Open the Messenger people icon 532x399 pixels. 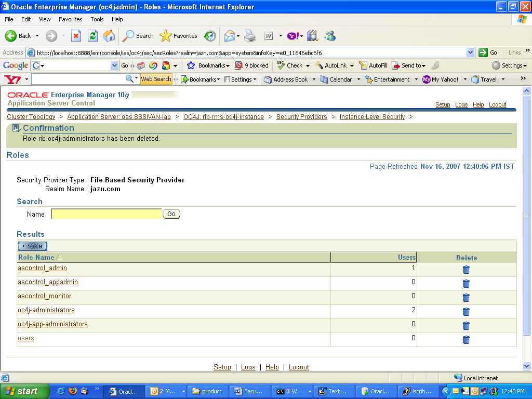tap(330, 36)
